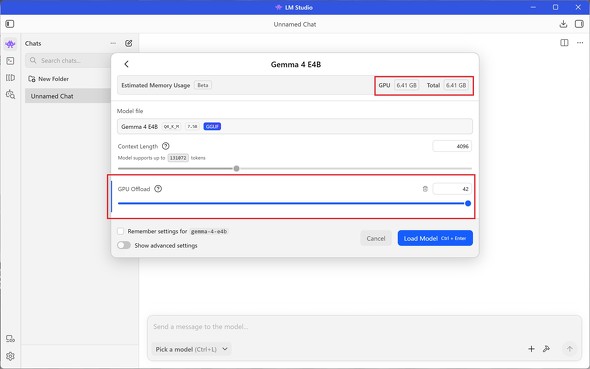
Task: Open Context Length help question mark
Action: (x=166, y=146)
